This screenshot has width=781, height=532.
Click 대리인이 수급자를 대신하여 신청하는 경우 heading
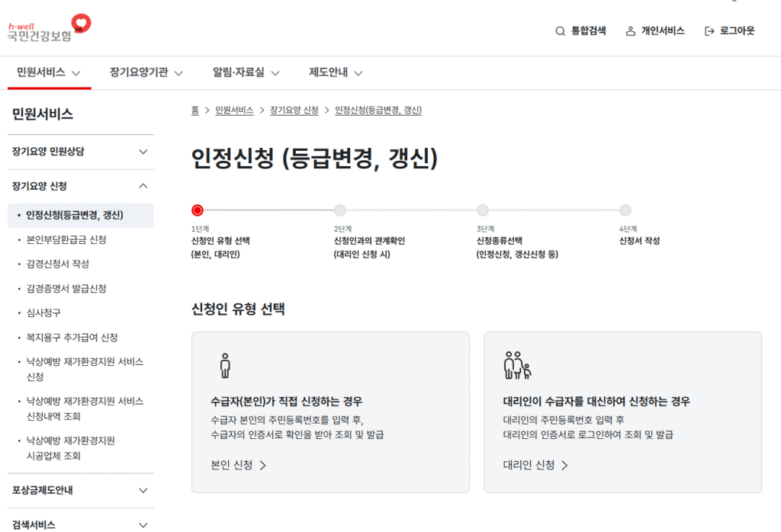point(596,402)
